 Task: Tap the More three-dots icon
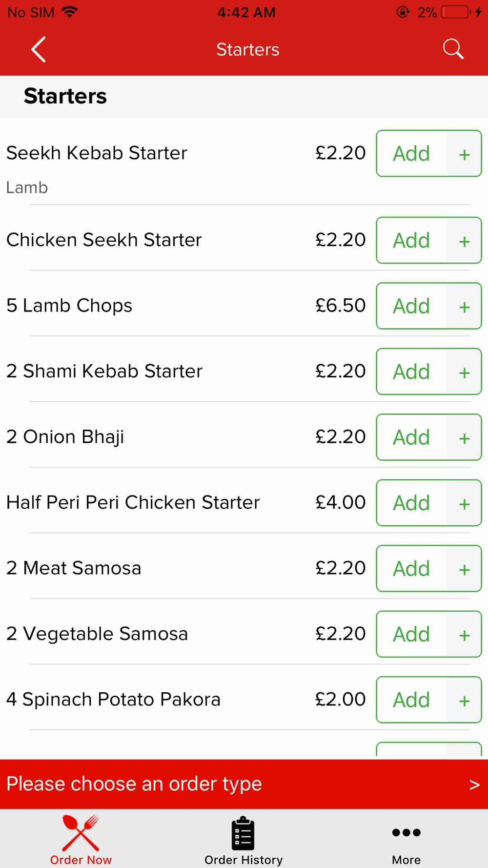pos(406,832)
